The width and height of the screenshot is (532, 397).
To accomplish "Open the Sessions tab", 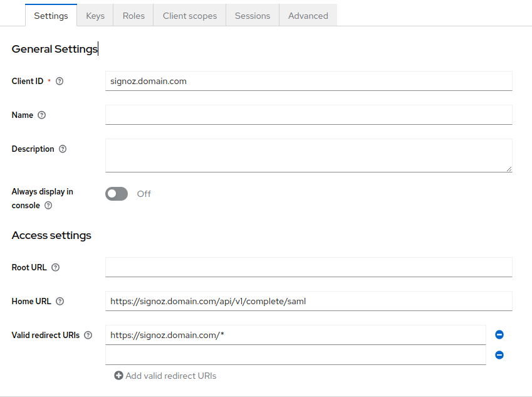I will (x=253, y=16).
